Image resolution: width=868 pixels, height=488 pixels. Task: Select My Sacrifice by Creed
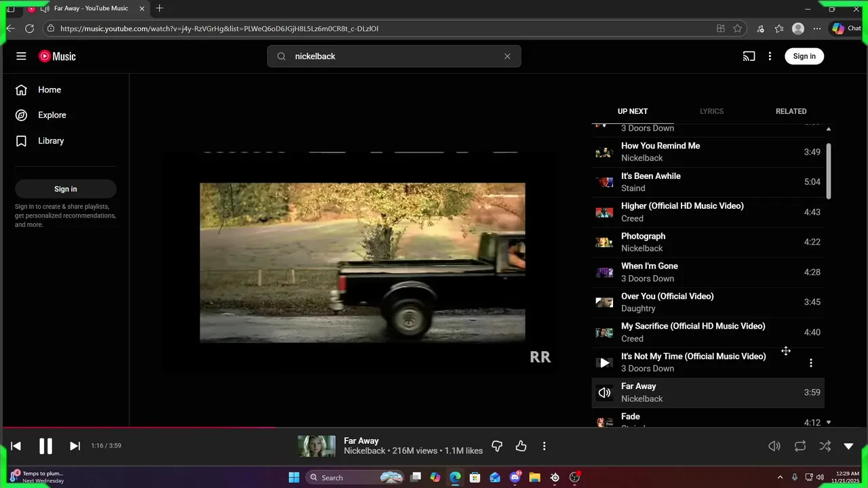708,332
